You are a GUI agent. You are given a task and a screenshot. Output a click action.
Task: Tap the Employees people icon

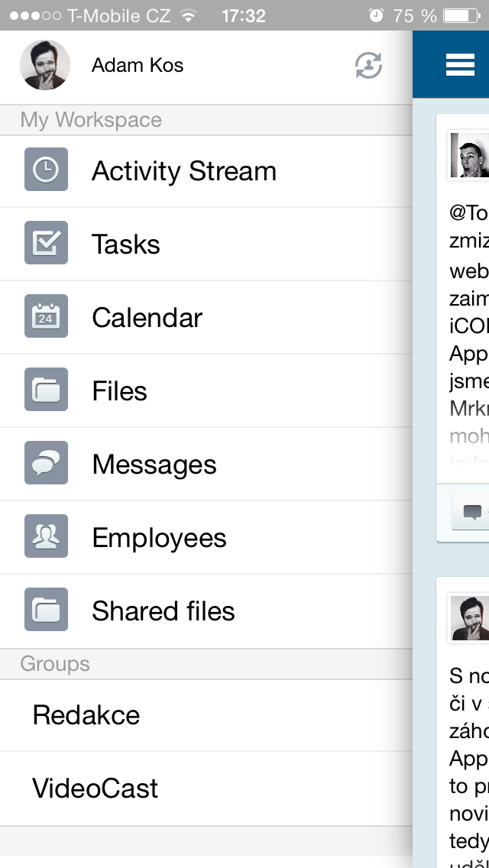pos(46,536)
